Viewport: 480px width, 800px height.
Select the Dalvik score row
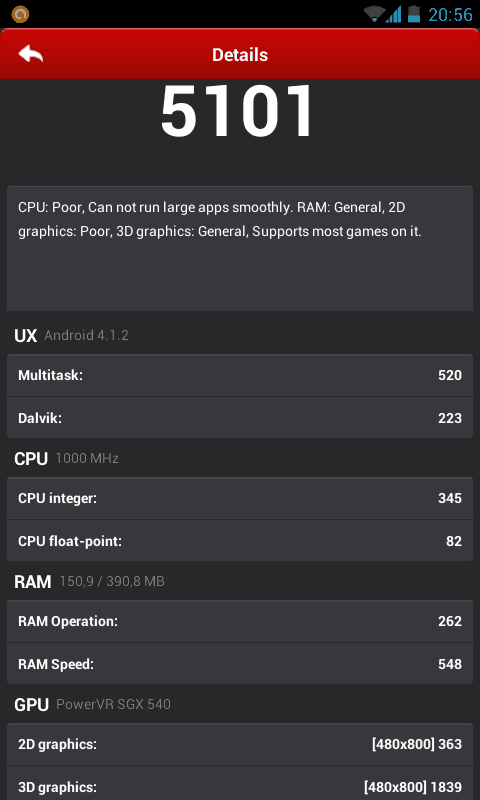[240, 418]
